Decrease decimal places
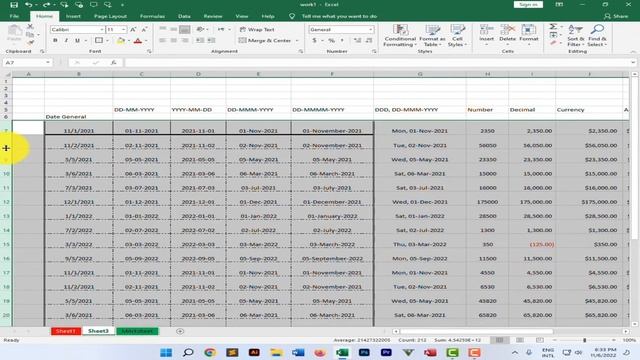The width and height of the screenshot is (640, 360). [x=369, y=40]
